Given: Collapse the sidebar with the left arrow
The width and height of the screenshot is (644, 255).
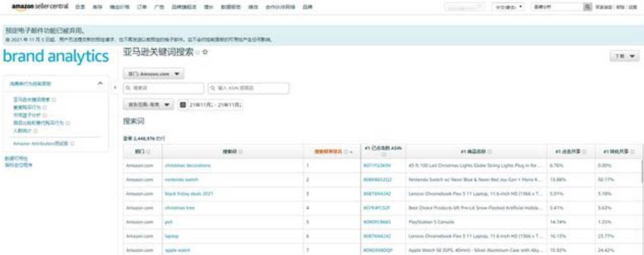Looking at the screenshot, I should point(115,88).
